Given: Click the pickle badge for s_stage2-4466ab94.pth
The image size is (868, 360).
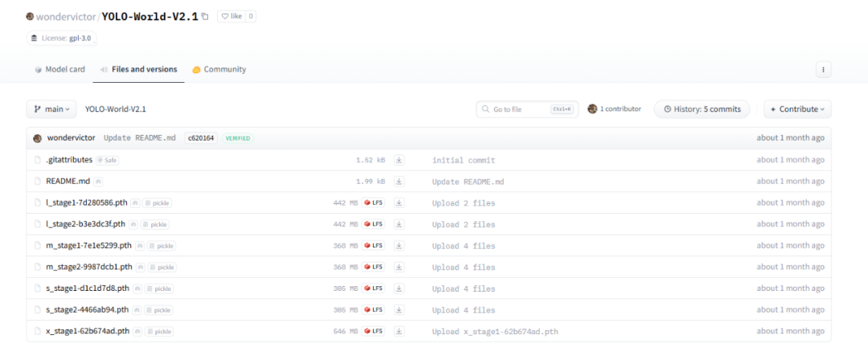Looking at the screenshot, I should [158, 310].
